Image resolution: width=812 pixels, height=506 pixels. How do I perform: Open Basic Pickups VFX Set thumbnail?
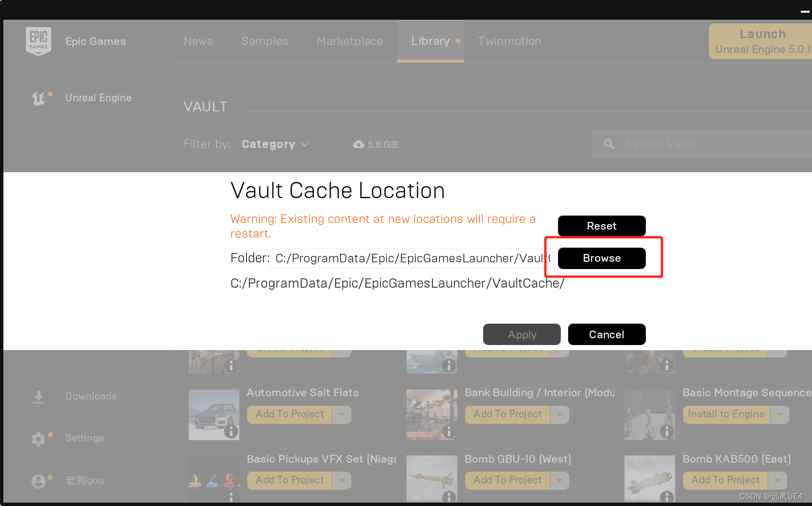pos(214,479)
